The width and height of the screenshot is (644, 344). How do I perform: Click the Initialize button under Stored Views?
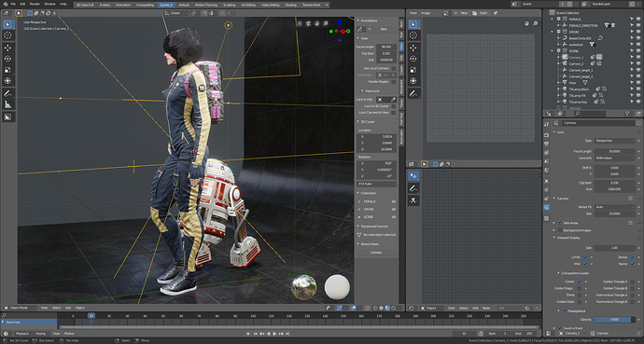[376, 253]
